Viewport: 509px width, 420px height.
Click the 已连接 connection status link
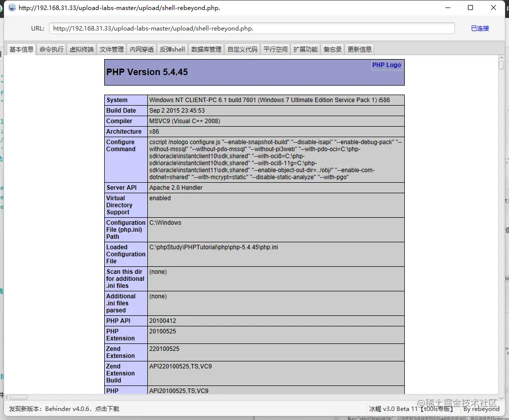(x=480, y=28)
